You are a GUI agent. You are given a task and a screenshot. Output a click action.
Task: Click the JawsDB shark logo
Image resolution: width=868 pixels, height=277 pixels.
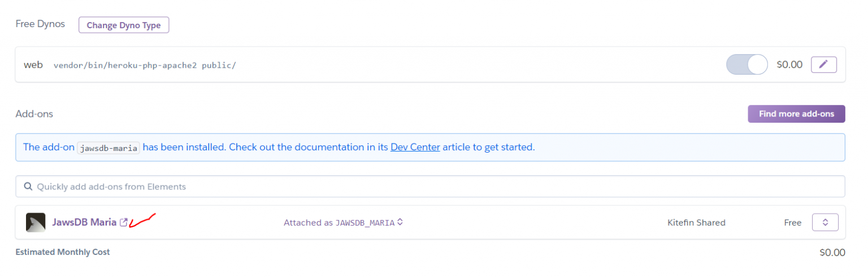click(36, 223)
